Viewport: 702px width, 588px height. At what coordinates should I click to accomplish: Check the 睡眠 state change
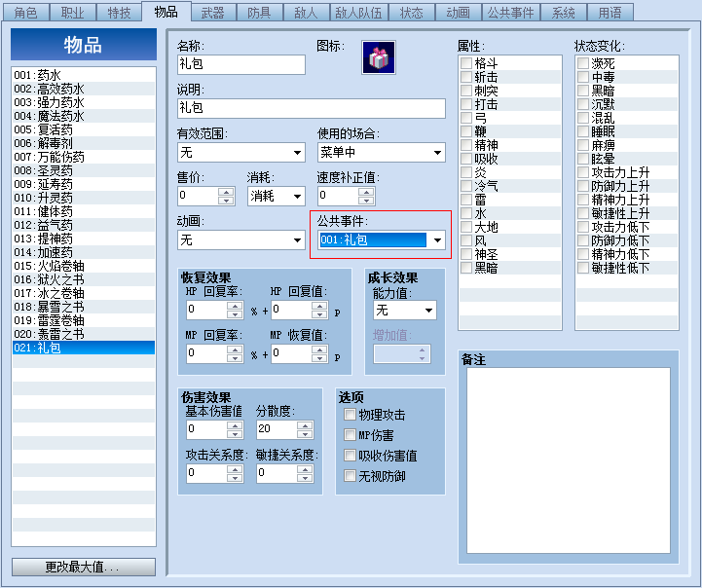(583, 131)
